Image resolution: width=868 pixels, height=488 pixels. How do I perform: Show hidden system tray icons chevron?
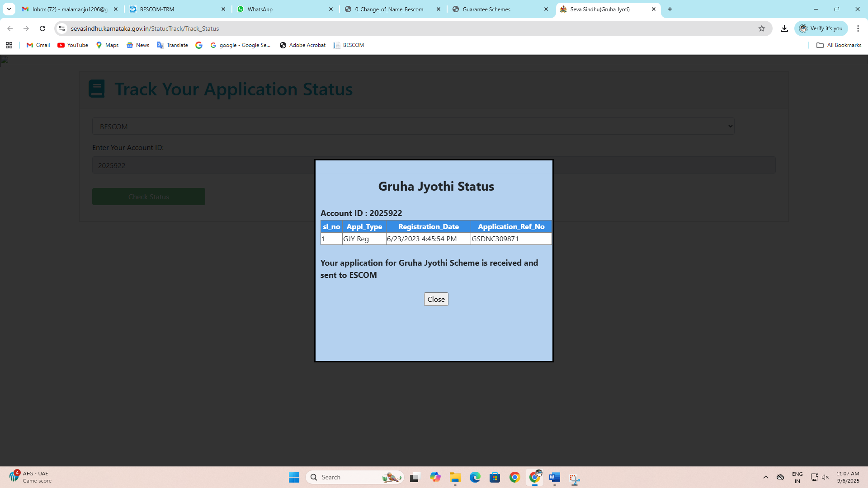[x=765, y=477]
